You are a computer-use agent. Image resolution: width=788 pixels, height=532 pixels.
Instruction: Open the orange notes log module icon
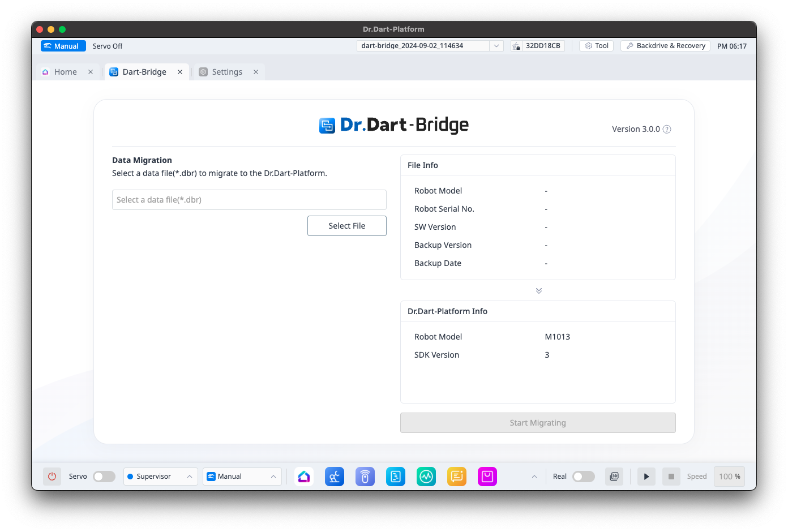coord(457,477)
